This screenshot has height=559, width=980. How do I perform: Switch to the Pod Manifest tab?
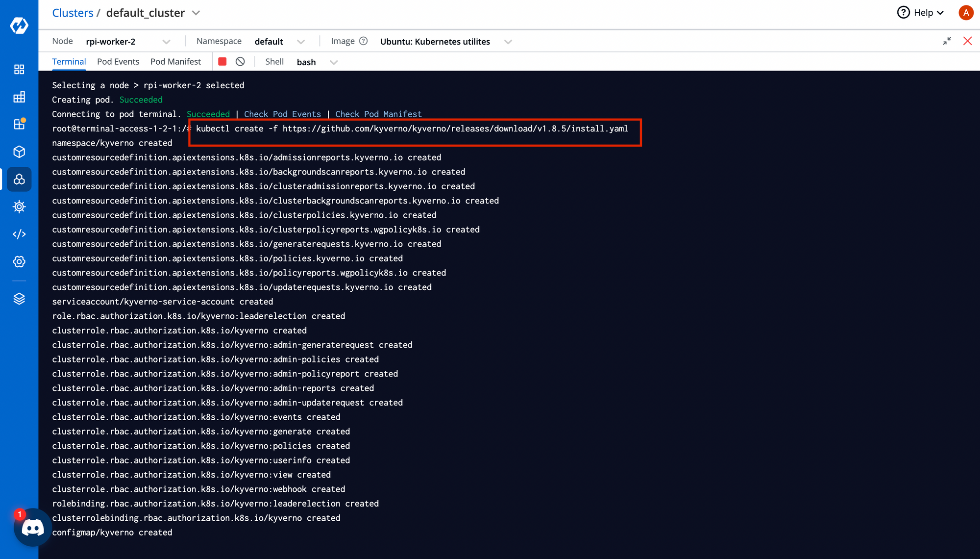tap(175, 62)
